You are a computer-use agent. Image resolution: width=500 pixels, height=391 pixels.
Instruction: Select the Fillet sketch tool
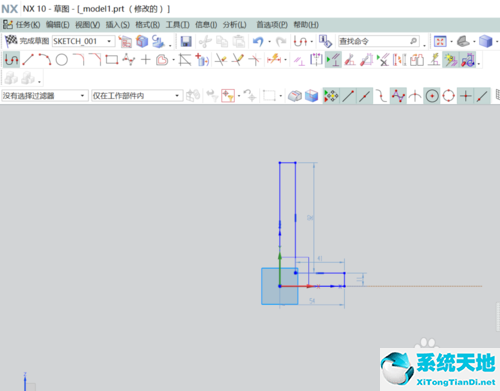click(x=79, y=60)
